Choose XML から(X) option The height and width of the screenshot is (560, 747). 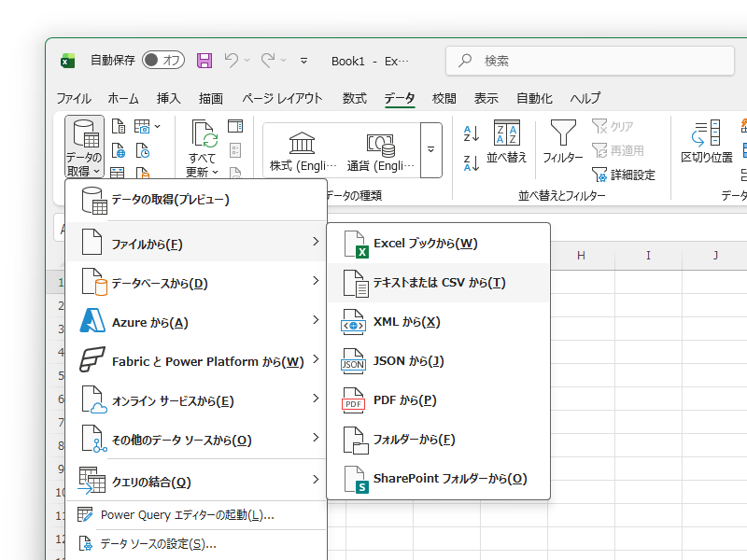(x=439, y=322)
